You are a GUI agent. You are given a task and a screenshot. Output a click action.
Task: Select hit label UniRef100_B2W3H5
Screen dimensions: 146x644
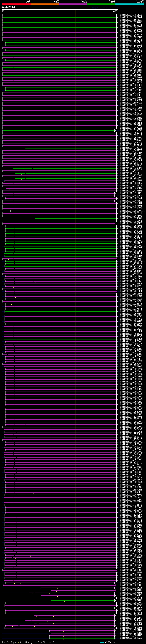131,37
